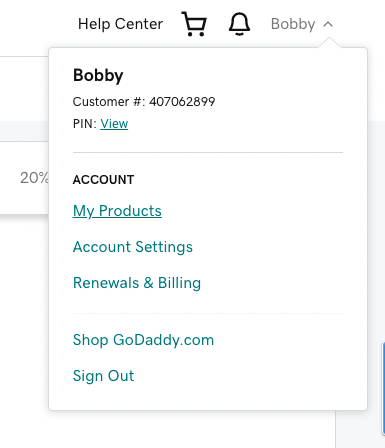The height and width of the screenshot is (448, 385).
Task: Visit Shop GoDaddy.com
Action: (x=143, y=340)
